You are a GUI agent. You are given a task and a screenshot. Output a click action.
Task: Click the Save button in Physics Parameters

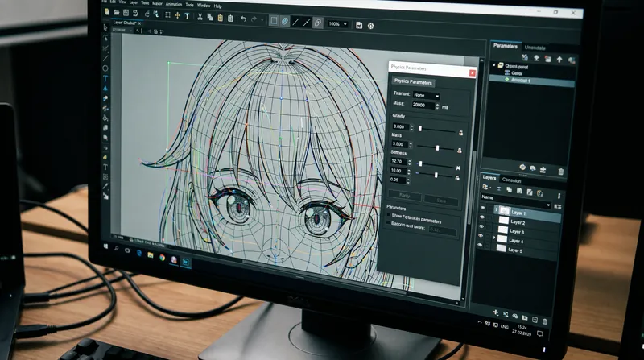[x=441, y=201]
